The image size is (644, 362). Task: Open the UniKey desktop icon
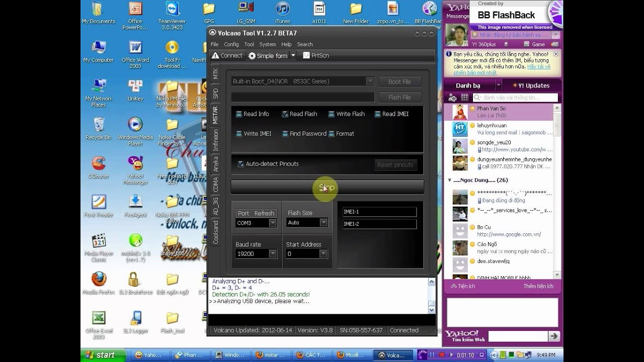135,90
